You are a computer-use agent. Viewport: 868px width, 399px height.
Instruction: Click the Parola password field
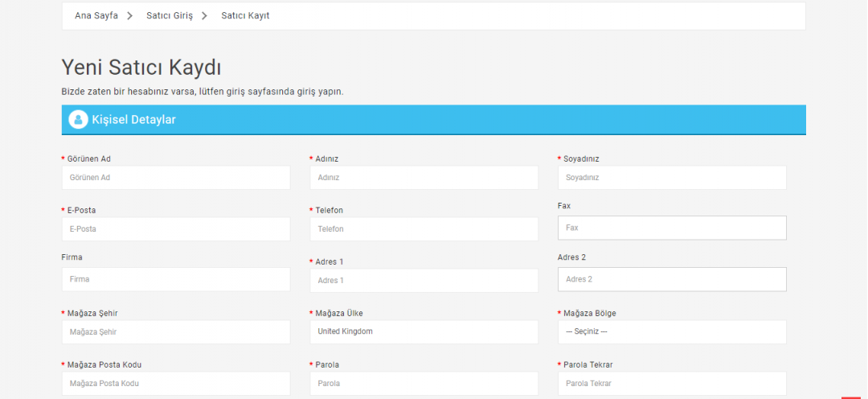(x=424, y=384)
